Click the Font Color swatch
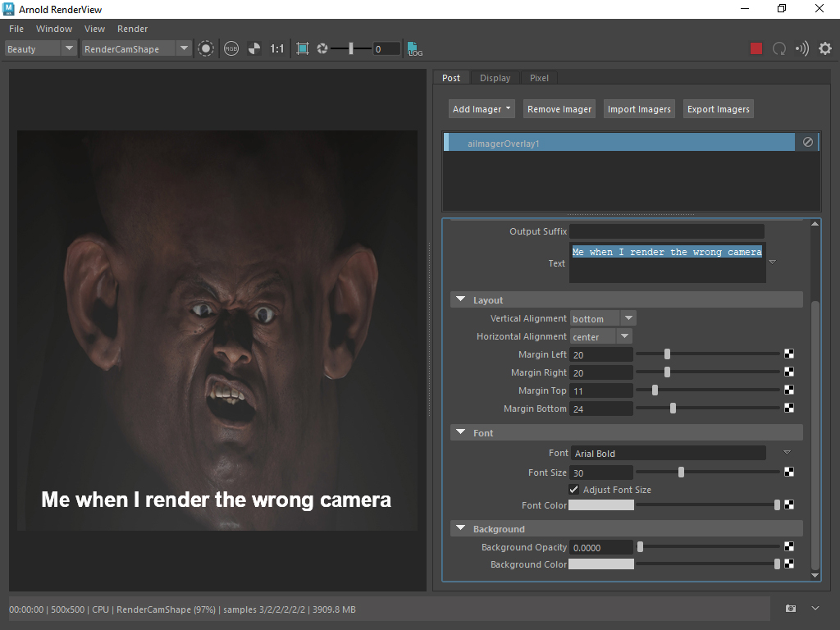 click(601, 505)
